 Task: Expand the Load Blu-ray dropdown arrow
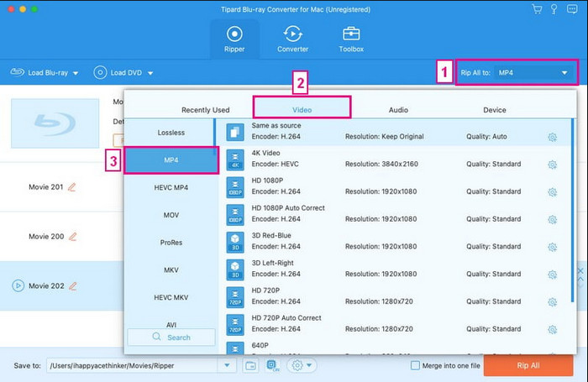[x=76, y=73]
